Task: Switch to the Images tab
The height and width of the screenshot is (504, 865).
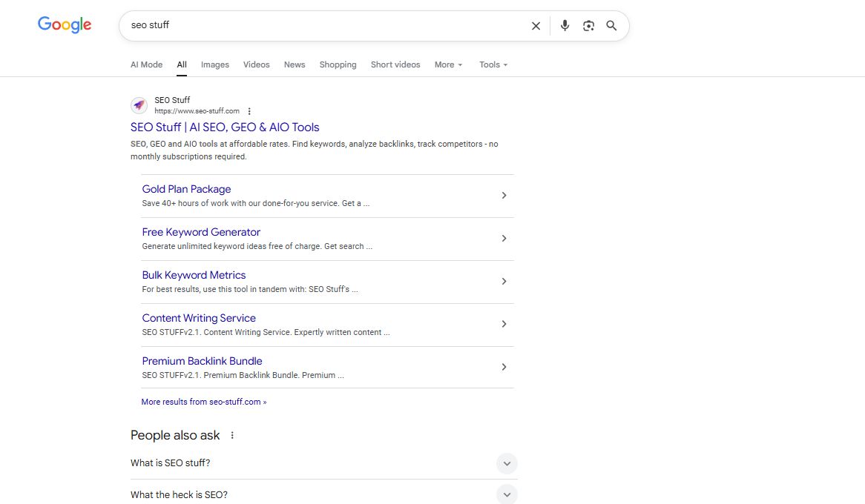Action: pyautogui.click(x=214, y=64)
